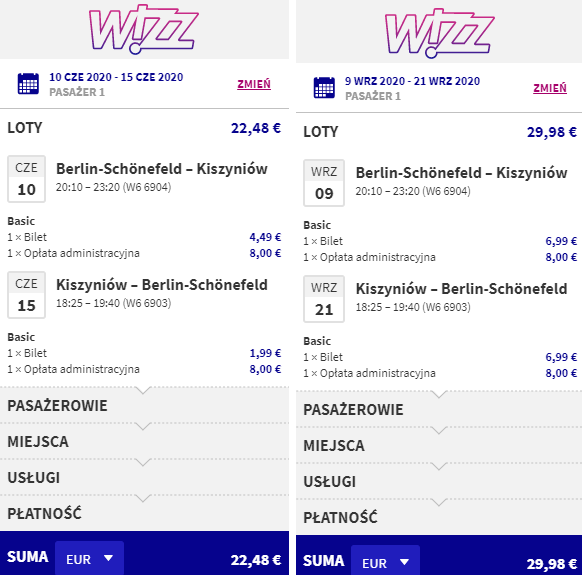Open LOTY section showing 22,48 €
This screenshot has height=575, width=583.
pyautogui.click(x=144, y=128)
